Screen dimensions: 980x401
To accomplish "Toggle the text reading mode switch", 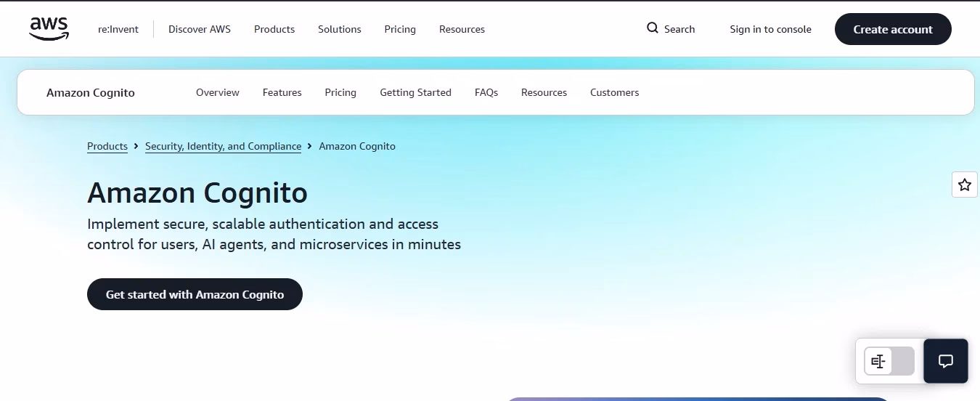I will [889, 361].
